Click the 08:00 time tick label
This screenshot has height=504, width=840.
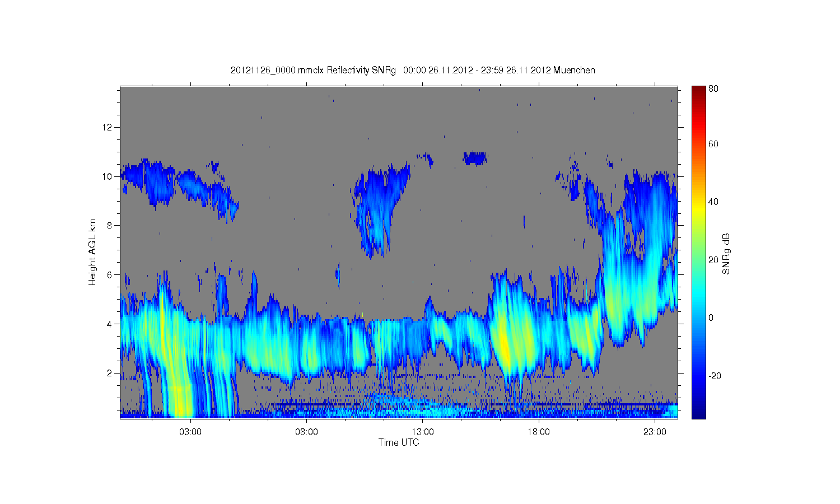tap(307, 432)
